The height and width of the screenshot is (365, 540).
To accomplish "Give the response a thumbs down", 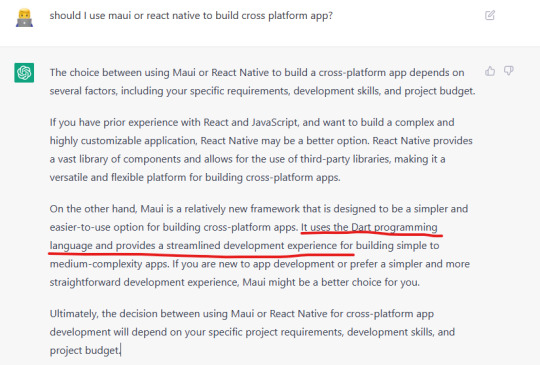I will pos(509,71).
